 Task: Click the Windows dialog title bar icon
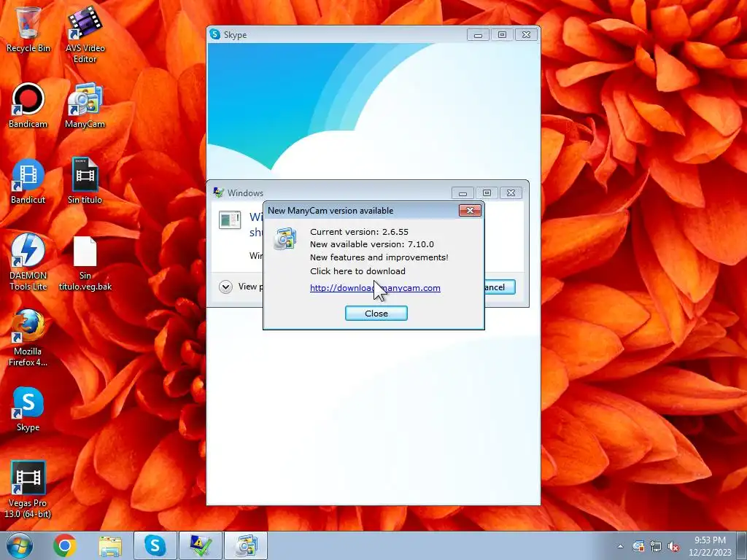pyautogui.click(x=219, y=192)
